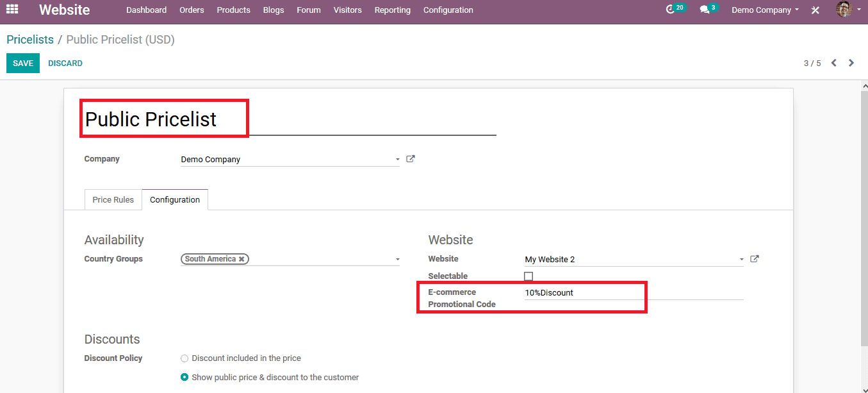Click the DISCARD button
868x393 pixels.
pos(65,63)
